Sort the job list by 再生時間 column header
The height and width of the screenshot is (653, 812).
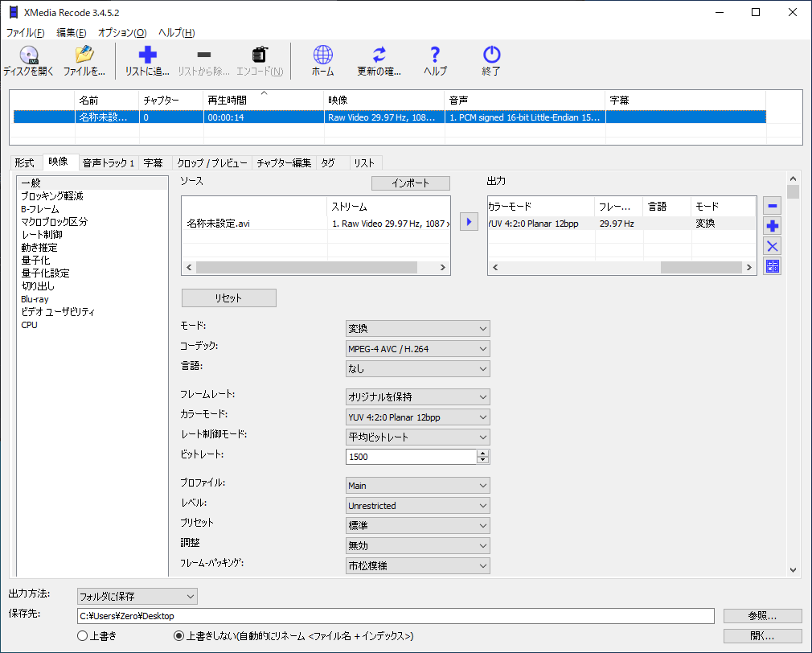tap(264, 100)
